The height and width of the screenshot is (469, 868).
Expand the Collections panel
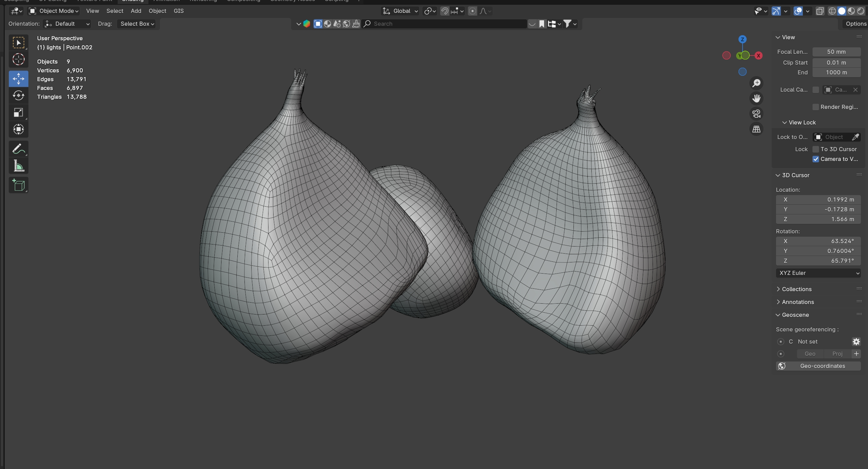click(796, 289)
